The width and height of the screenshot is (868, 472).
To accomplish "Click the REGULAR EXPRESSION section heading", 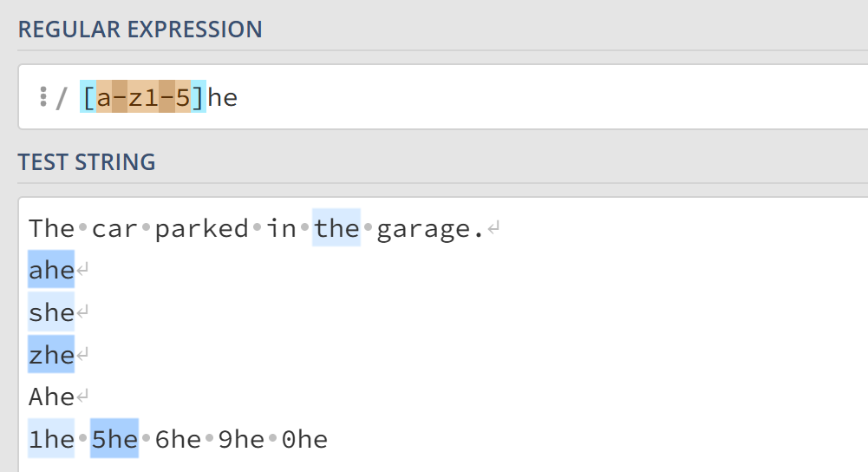I will (x=140, y=29).
